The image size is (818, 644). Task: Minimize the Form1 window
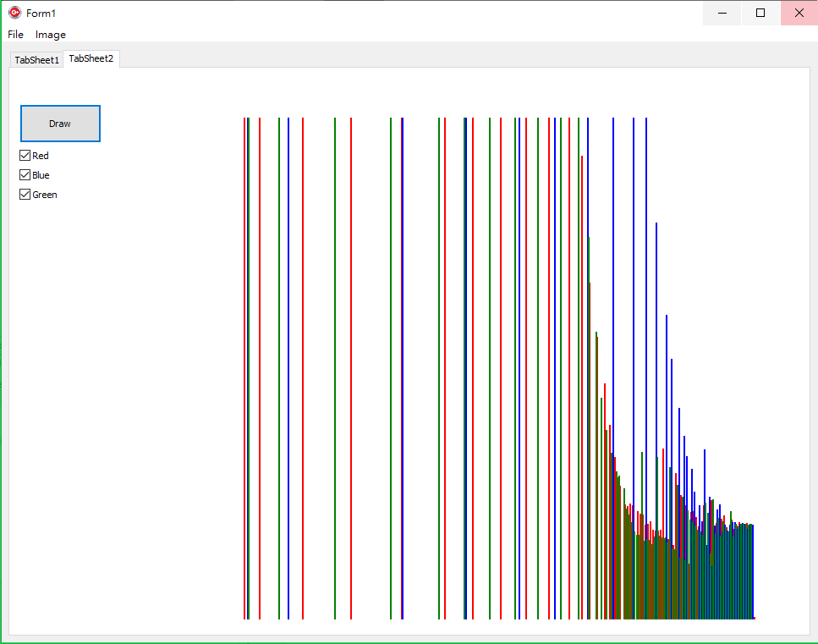722,13
